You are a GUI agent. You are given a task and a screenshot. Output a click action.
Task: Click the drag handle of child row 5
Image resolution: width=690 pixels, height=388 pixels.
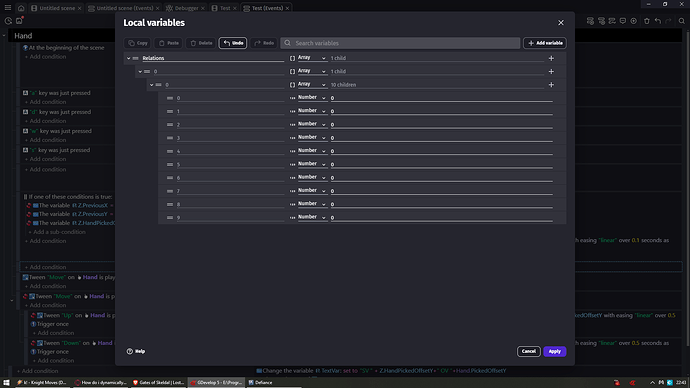click(170, 165)
